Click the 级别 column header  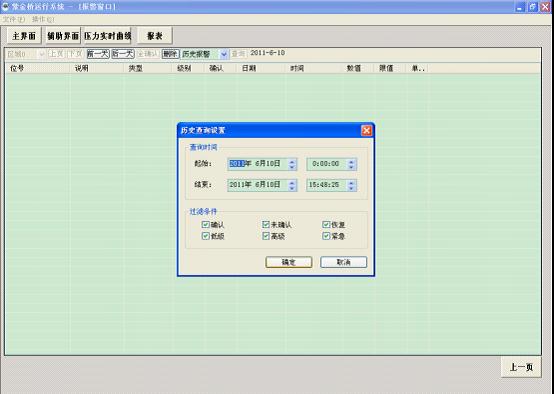click(189, 68)
